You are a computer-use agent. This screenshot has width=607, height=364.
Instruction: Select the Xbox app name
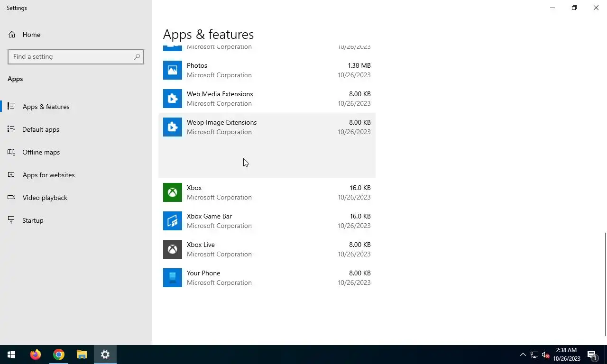pyautogui.click(x=194, y=188)
